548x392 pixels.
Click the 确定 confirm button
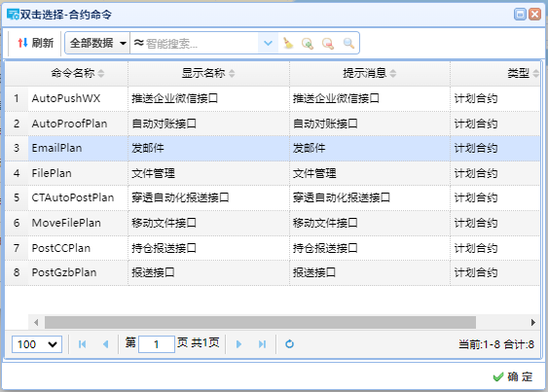click(513, 376)
